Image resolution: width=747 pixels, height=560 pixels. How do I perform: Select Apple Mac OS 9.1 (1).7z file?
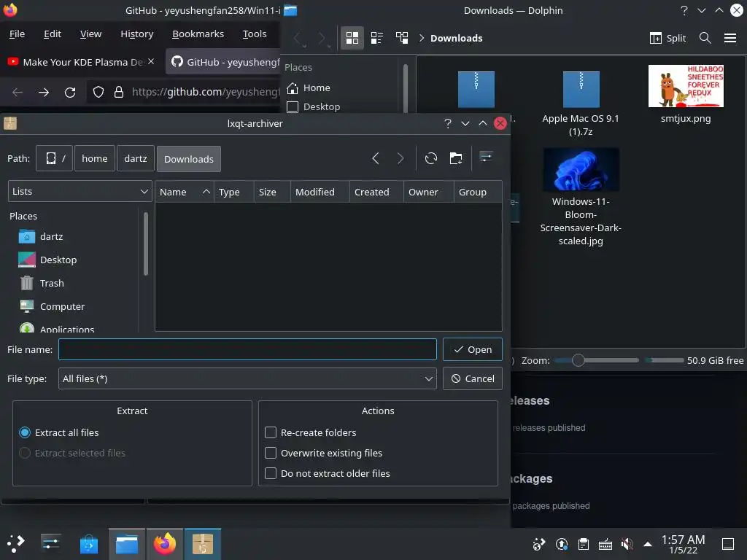coord(581,103)
